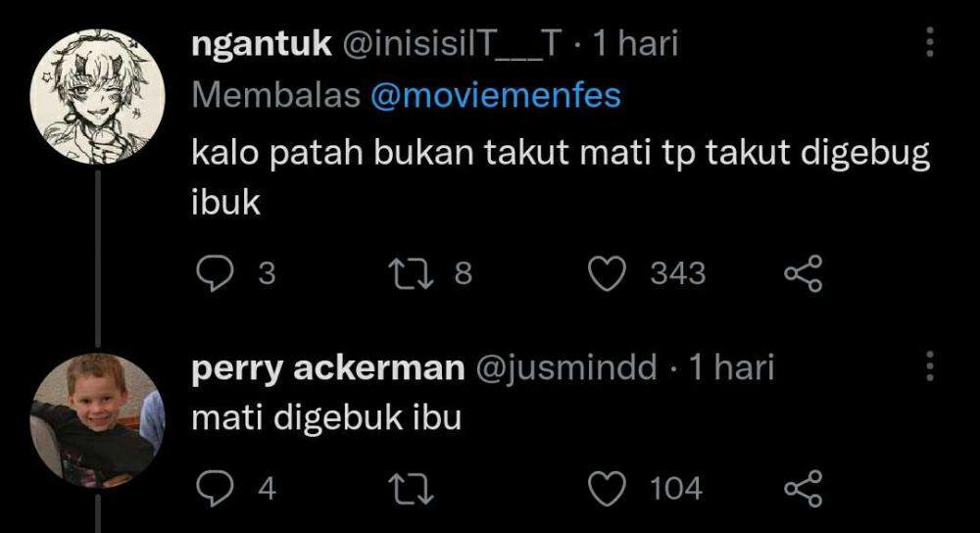The width and height of the screenshot is (980, 533).
Task: Like the tweet with 343 likes
Action: click(608, 273)
